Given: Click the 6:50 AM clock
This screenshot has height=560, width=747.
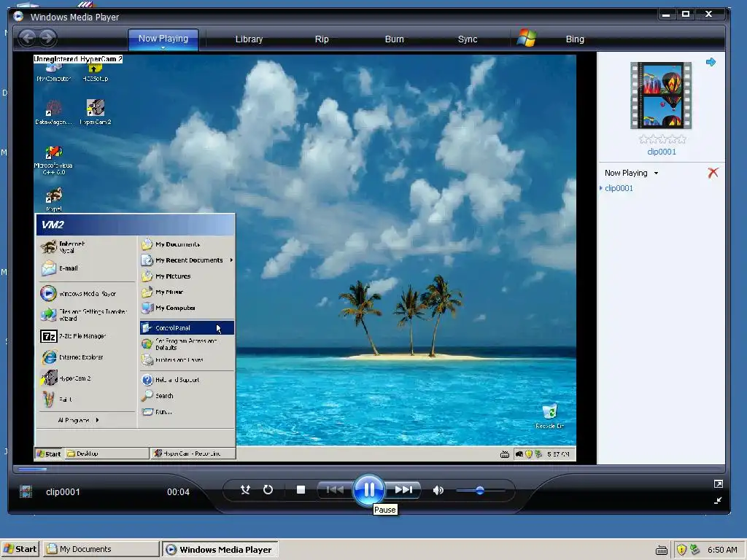Looking at the screenshot, I should 722,550.
